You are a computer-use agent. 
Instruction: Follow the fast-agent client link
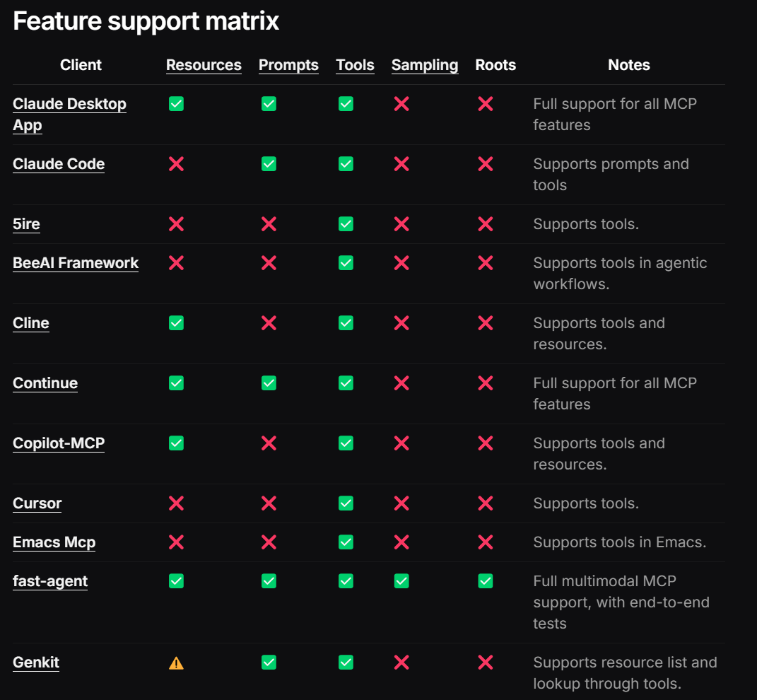coord(50,581)
